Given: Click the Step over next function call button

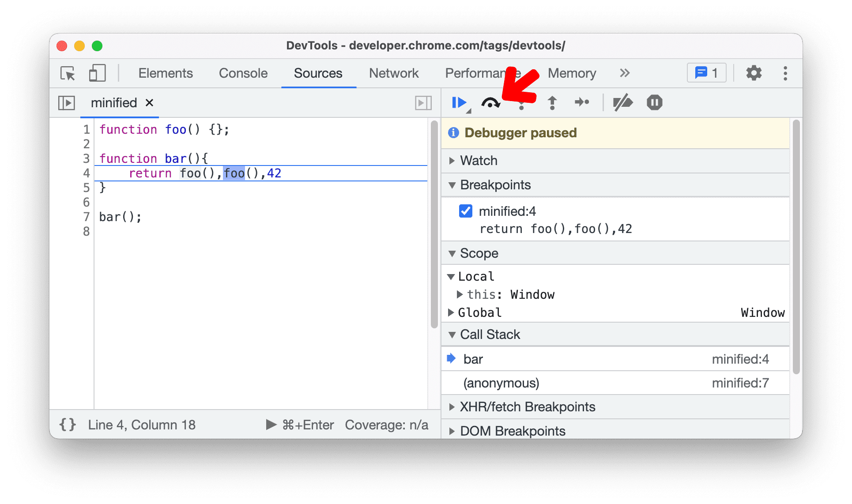Looking at the screenshot, I should point(491,102).
